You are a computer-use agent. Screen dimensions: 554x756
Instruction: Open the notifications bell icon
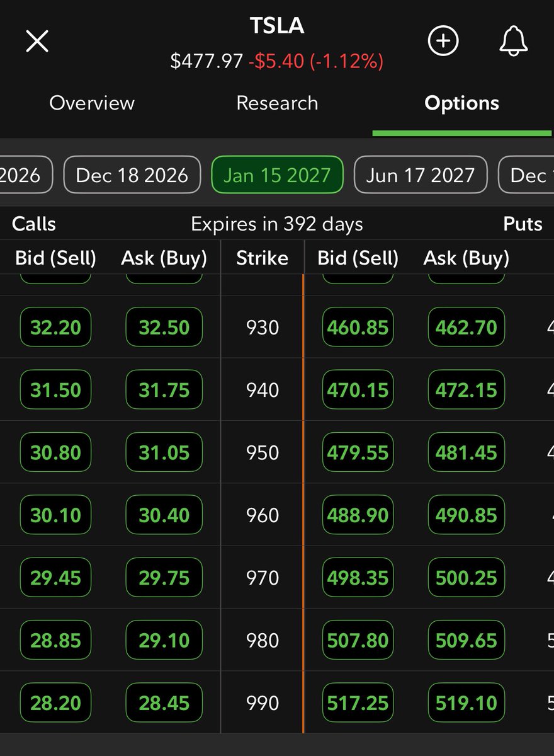514,40
